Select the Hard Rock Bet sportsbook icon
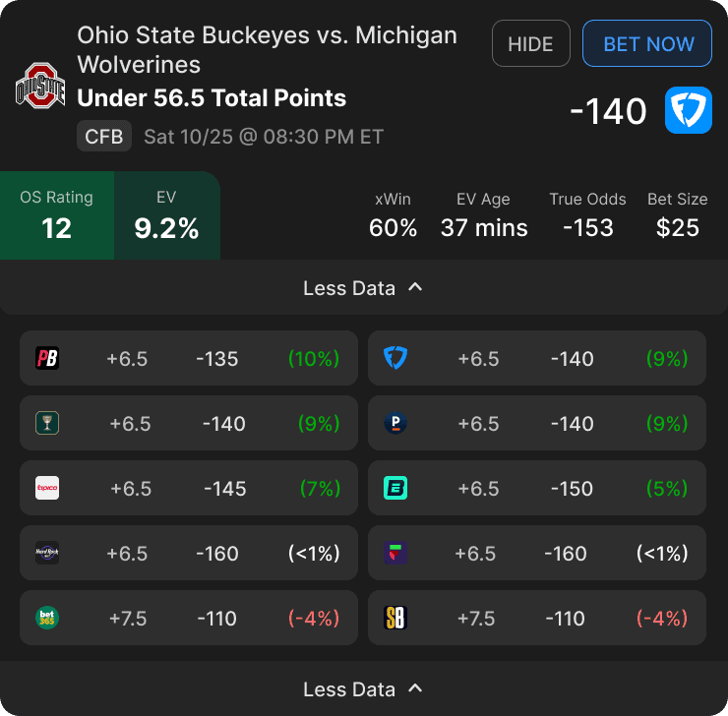Screen dimensions: 728x716 click(47, 553)
